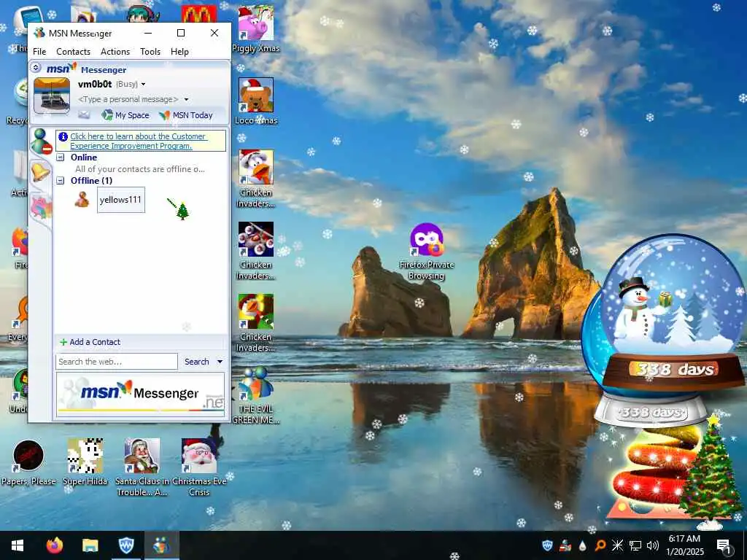Open the Loco Xmas desktop shortcut
Viewport: 747px width, 560px height.
point(256,101)
